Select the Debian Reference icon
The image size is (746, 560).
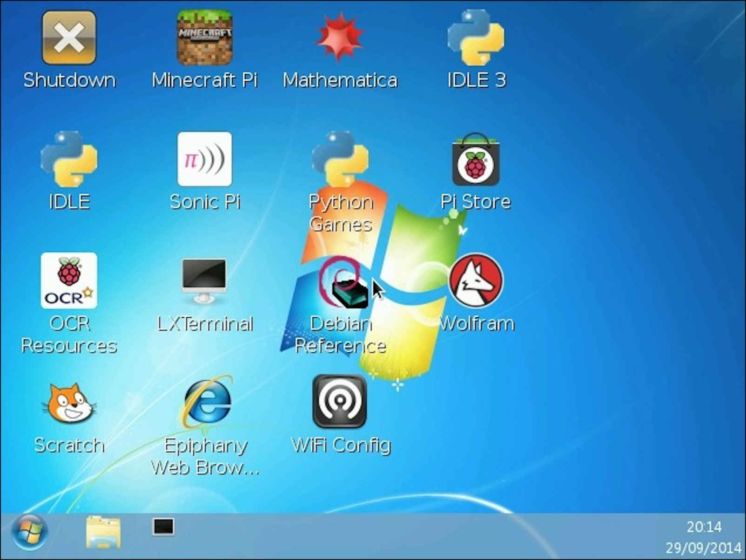pos(343,282)
